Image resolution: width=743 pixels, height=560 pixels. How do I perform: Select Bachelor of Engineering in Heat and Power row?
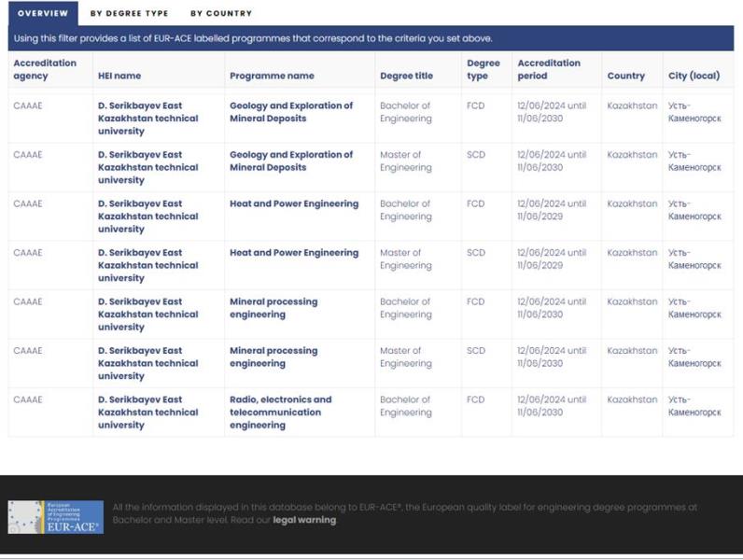pos(406,210)
